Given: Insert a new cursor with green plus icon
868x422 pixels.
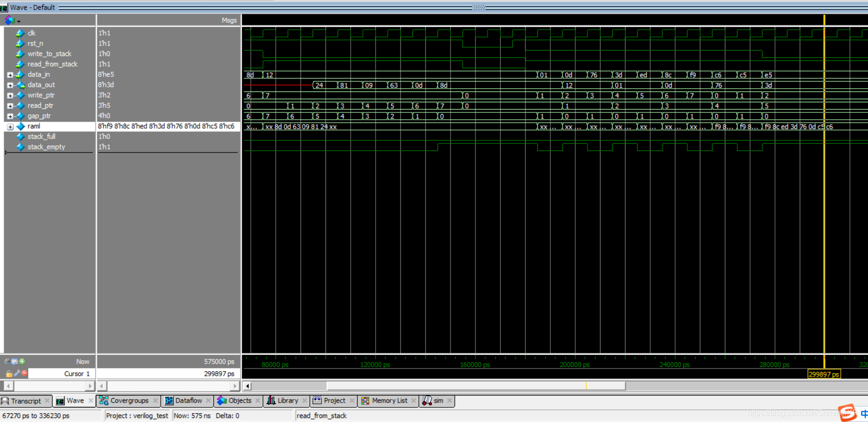Looking at the screenshot, I should click(x=22, y=362).
